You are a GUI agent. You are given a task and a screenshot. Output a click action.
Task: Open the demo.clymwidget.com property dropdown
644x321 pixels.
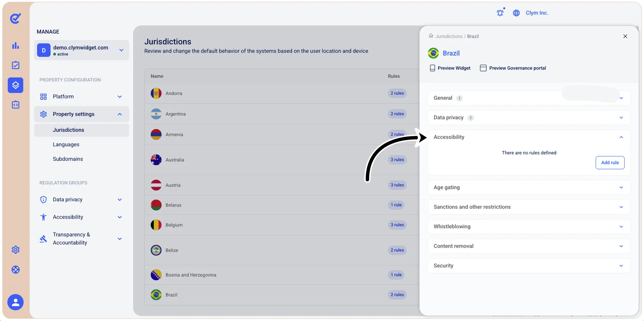coord(81,50)
